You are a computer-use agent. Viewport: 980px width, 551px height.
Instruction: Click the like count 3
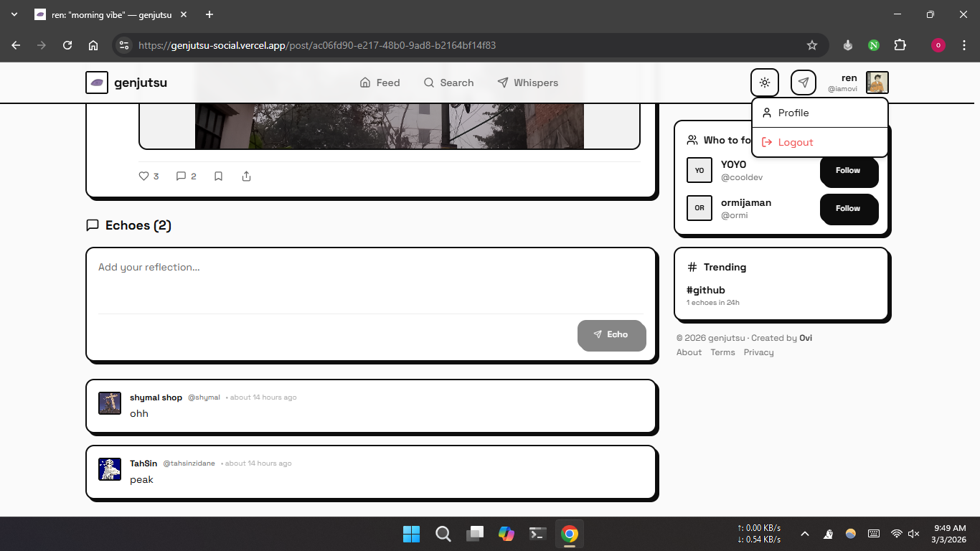pyautogui.click(x=156, y=176)
